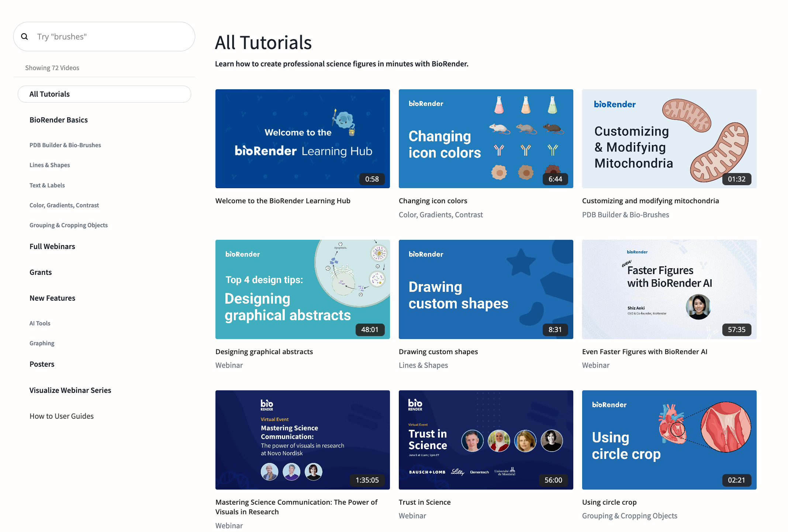Open Mastering Science Communication event thumbnail
The height and width of the screenshot is (532, 788).
pos(303,440)
